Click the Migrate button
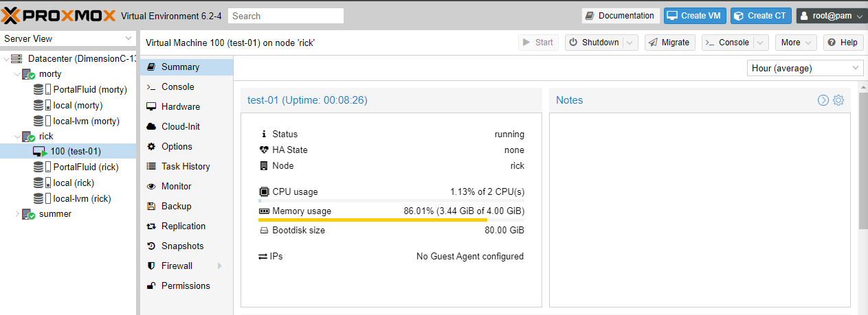 point(669,43)
